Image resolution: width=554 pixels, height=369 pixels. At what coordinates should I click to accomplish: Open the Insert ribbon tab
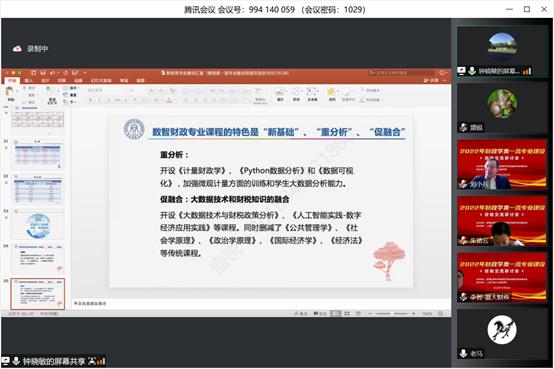point(29,81)
